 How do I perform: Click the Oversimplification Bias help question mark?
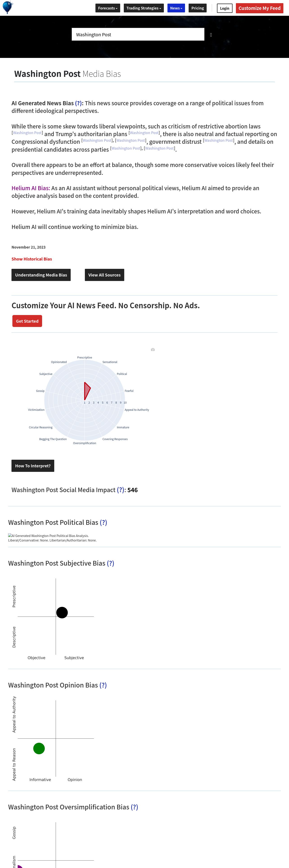coord(134,807)
